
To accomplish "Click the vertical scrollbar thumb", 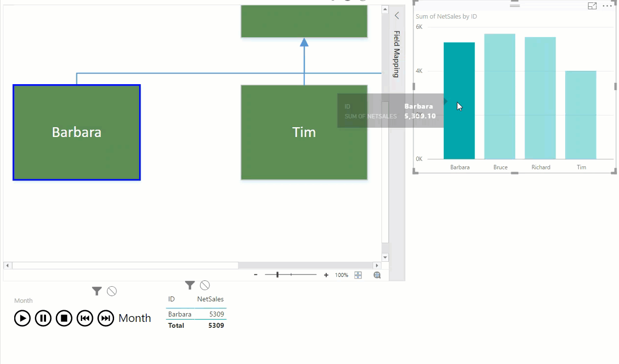I will (x=385, y=171).
